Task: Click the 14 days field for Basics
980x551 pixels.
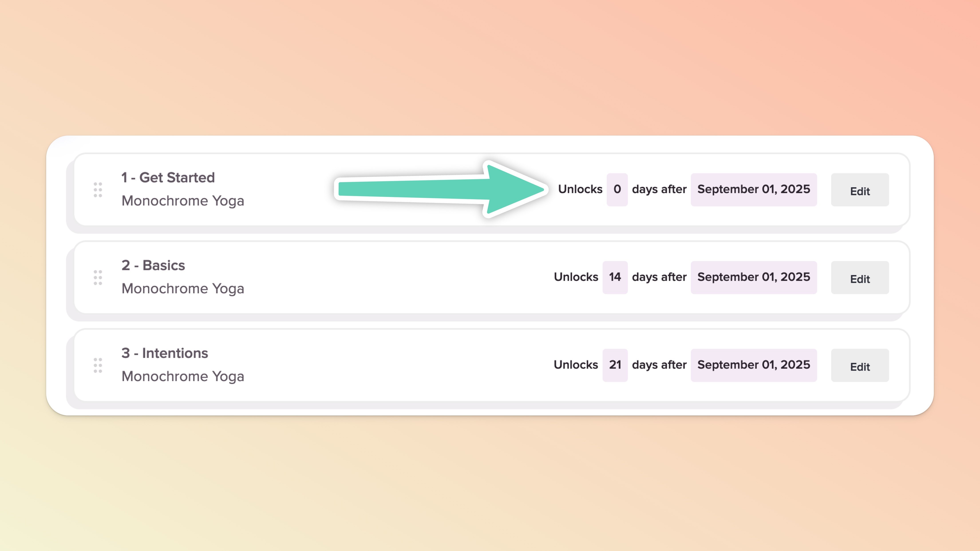Action: 614,277
